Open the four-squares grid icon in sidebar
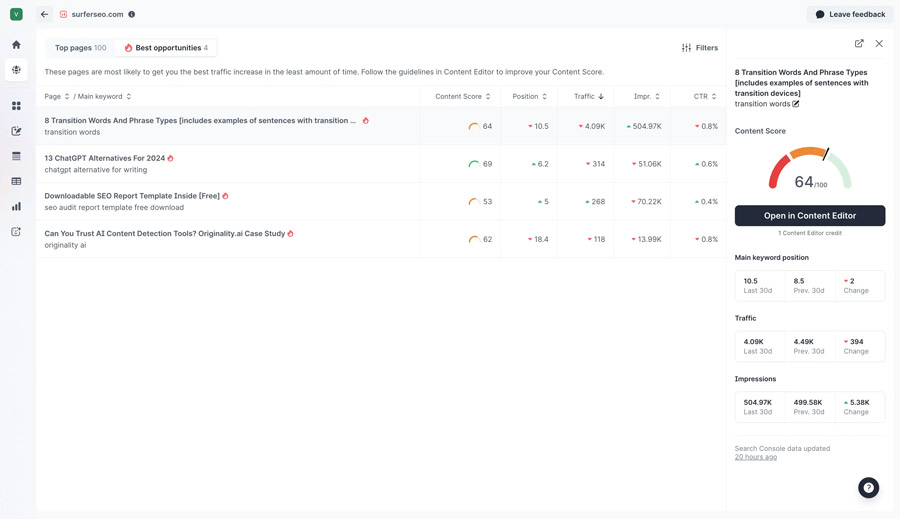The image size is (900, 519). pyautogui.click(x=16, y=106)
